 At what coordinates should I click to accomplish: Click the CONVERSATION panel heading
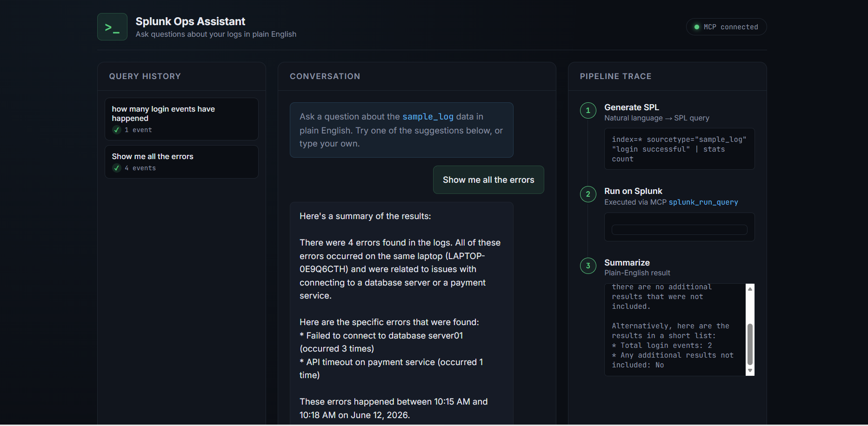[325, 76]
